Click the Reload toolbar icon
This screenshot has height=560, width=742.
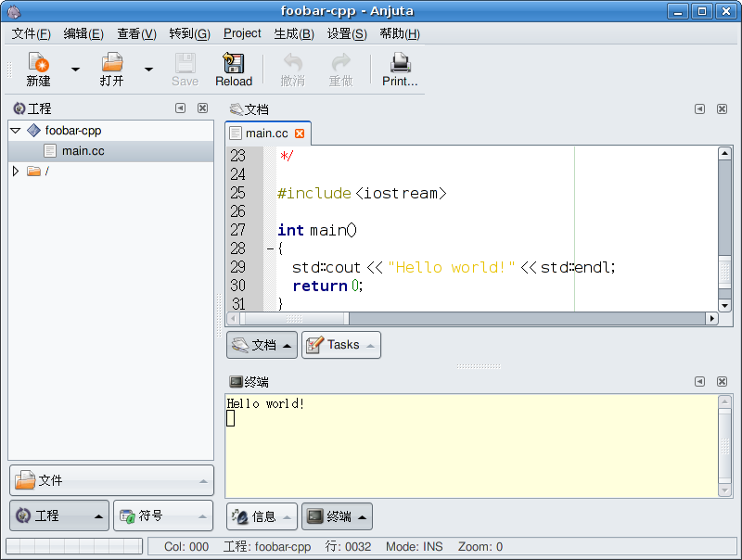(234, 69)
